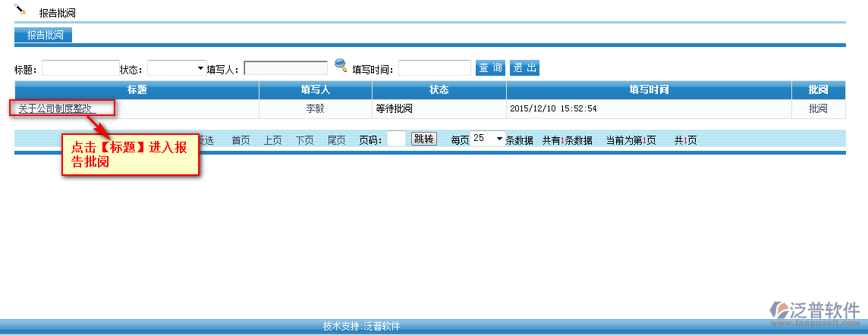Click the 页码 number input box
The width and height of the screenshot is (868, 335).
pos(396,139)
